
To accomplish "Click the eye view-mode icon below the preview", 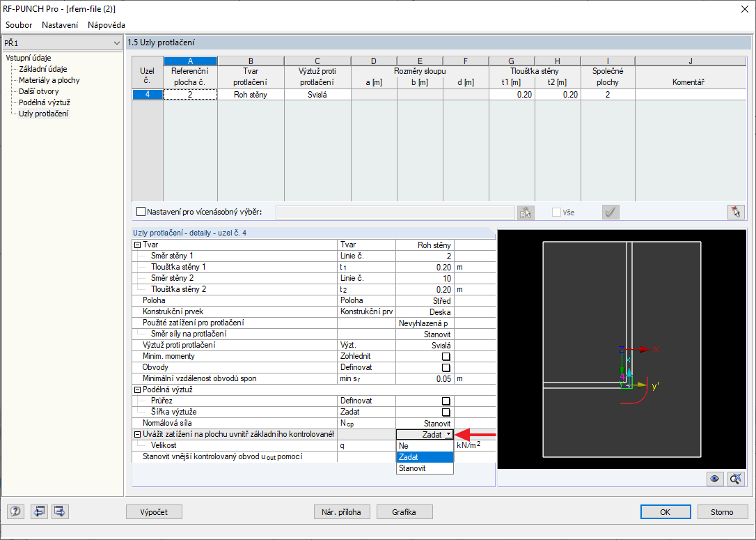I will pyautogui.click(x=714, y=479).
